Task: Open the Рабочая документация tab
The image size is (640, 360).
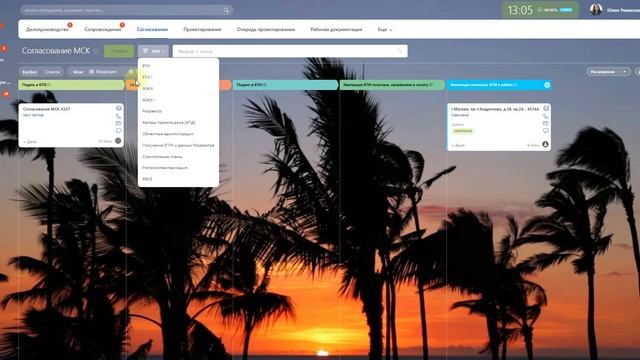Action: [336, 29]
